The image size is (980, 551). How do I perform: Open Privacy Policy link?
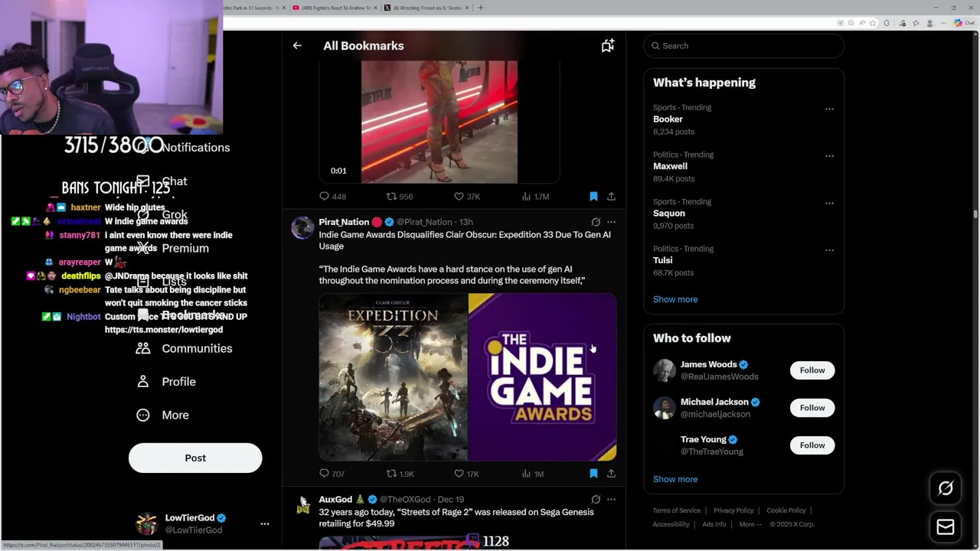click(x=733, y=510)
